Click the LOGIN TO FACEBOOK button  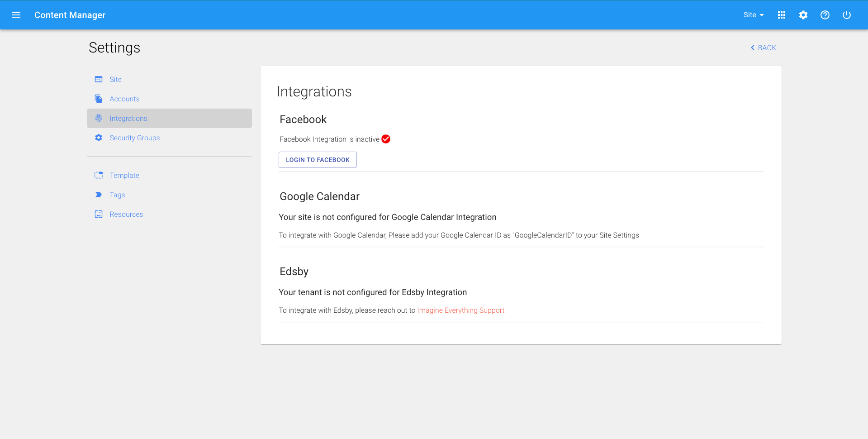click(318, 160)
